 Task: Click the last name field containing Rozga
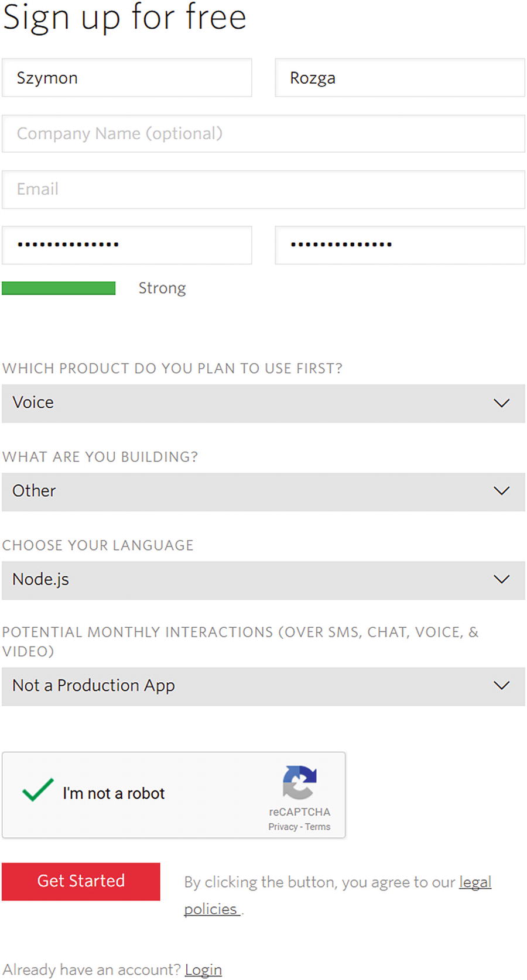(x=399, y=78)
